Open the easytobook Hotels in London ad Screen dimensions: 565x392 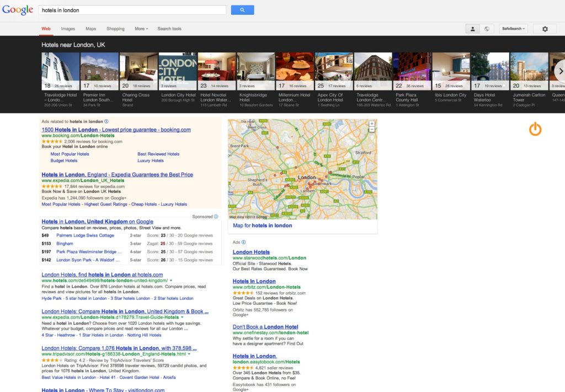[254, 356]
